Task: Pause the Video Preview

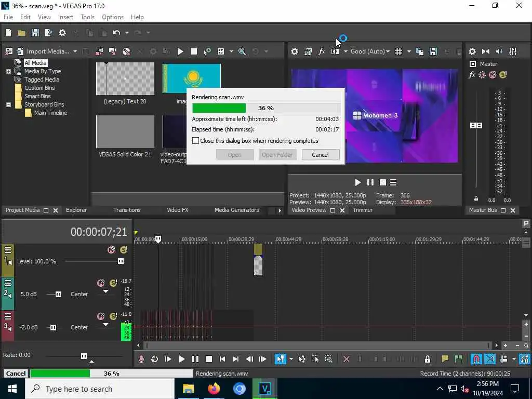Action: point(370,182)
